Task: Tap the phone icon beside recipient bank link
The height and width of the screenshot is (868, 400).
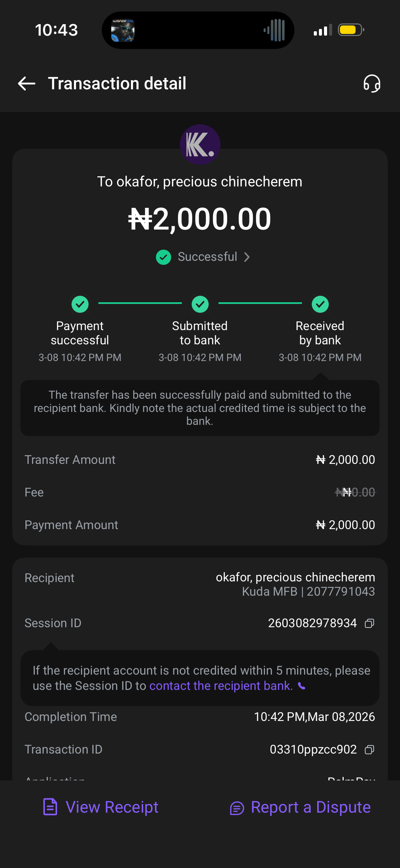Action: pos(302,686)
